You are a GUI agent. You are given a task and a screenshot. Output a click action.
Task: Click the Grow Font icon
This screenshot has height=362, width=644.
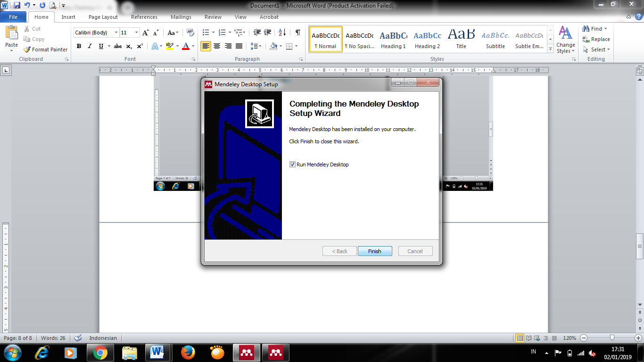(x=145, y=33)
